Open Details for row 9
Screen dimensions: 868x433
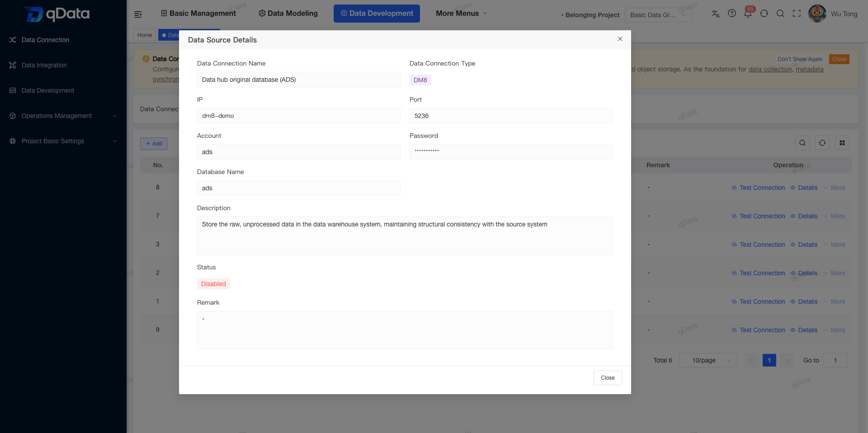(x=804, y=330)
